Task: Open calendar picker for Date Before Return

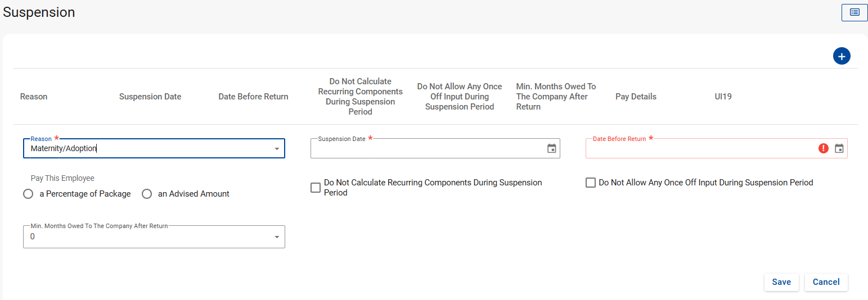Action: click(839, 148)
